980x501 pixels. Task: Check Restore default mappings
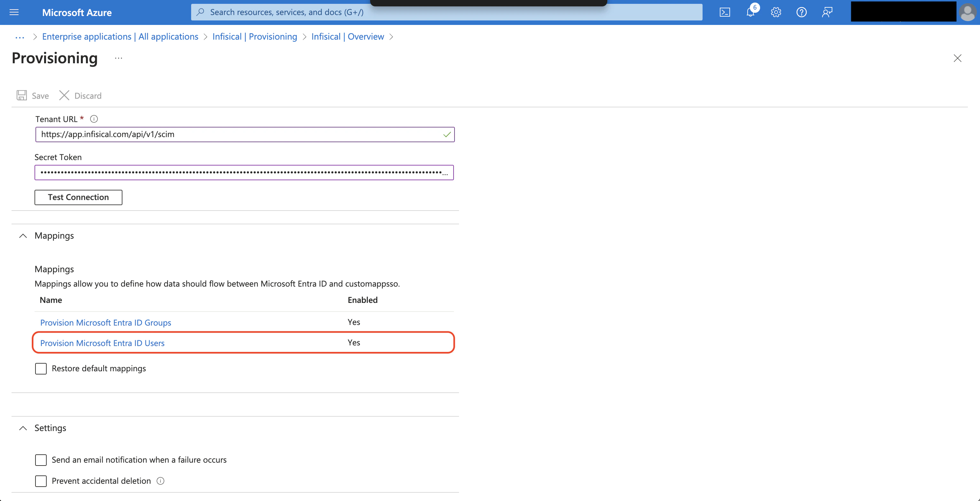point(41,368)
